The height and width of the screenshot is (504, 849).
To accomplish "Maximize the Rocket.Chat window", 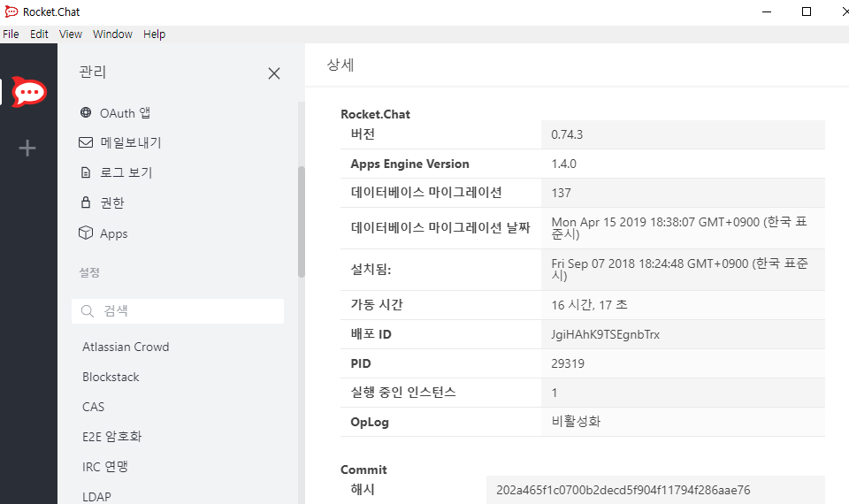I will click(x=807, y=11).
